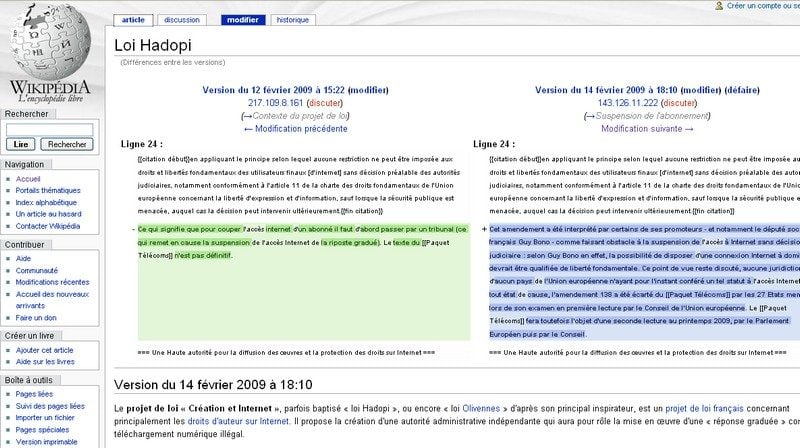Open the historique tab

[x=293, y=19]
